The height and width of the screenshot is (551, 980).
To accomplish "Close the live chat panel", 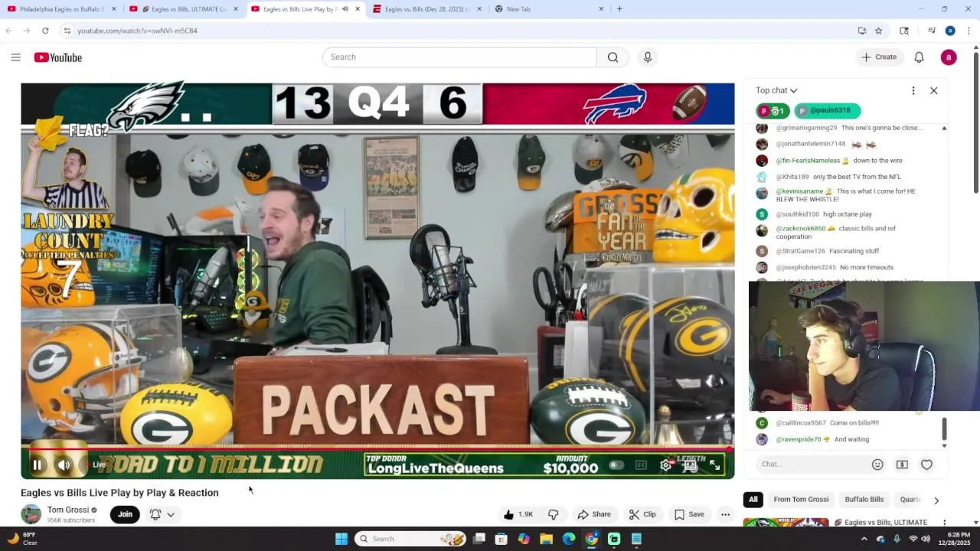I will click(x=934, y=90).
